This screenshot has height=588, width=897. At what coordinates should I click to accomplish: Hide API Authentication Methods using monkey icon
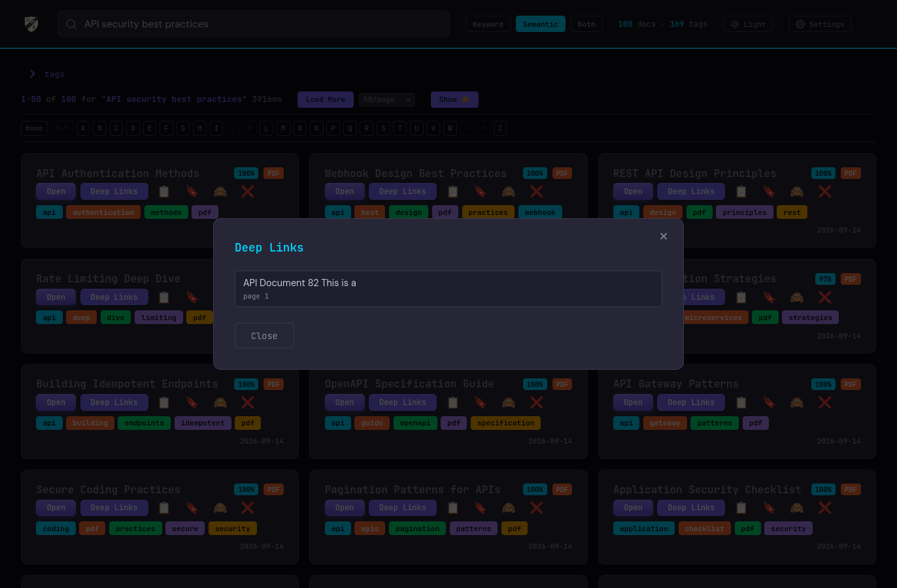point(220,191)
